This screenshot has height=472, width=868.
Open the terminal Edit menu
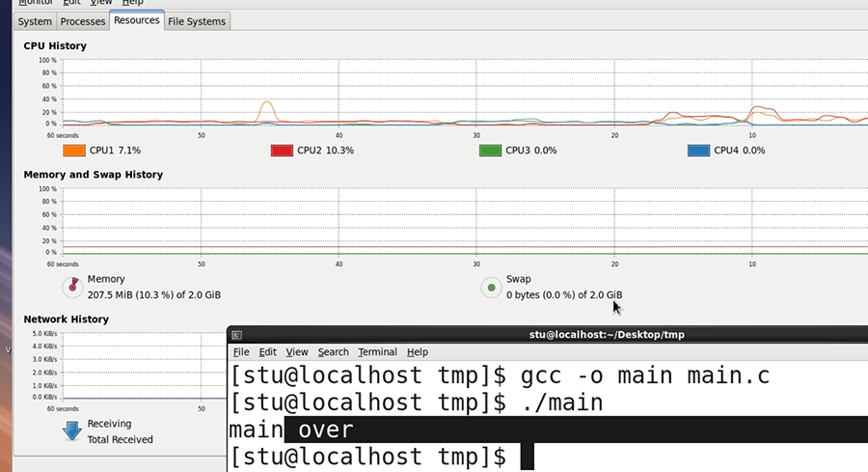[x=267, y=351]
